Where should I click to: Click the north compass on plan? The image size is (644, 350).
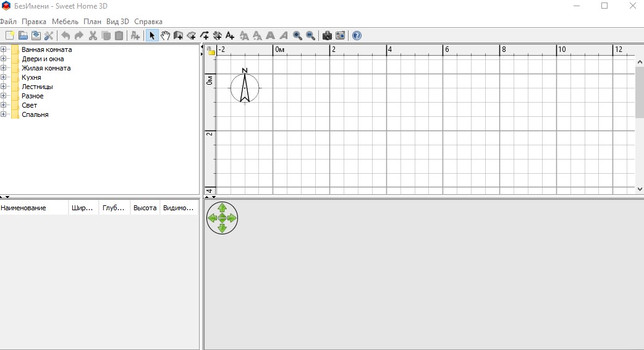pos(245,87)
